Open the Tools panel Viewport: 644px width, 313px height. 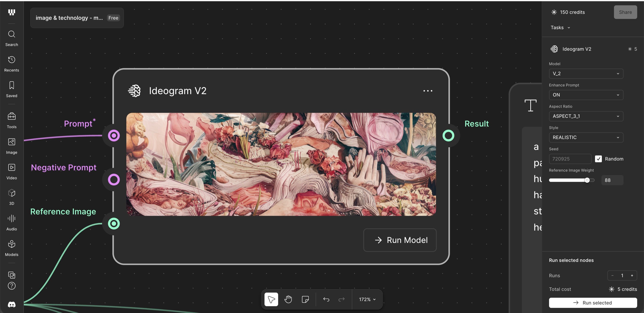click(12, 120)
